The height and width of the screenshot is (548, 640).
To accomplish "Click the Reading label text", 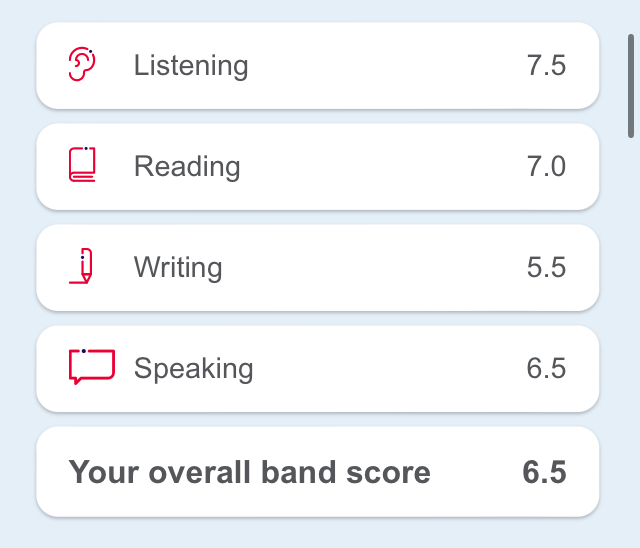I will [187, 167].
